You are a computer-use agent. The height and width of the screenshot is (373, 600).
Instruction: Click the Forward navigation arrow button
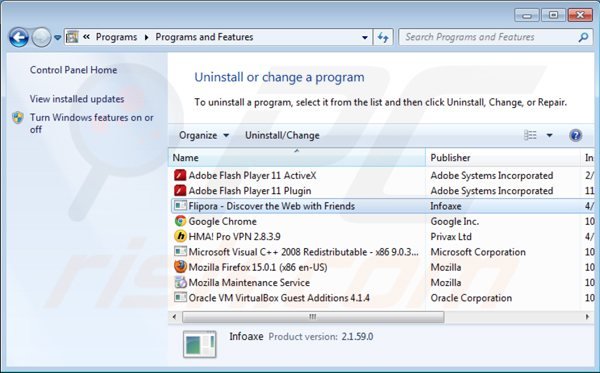tap(41, 37)
